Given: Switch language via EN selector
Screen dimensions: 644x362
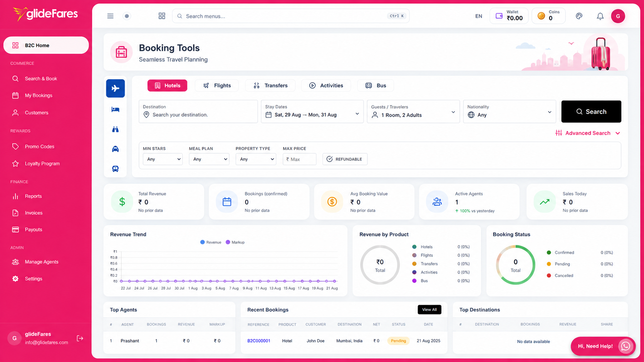Looking at the screenshot, I should click(478, 16).
